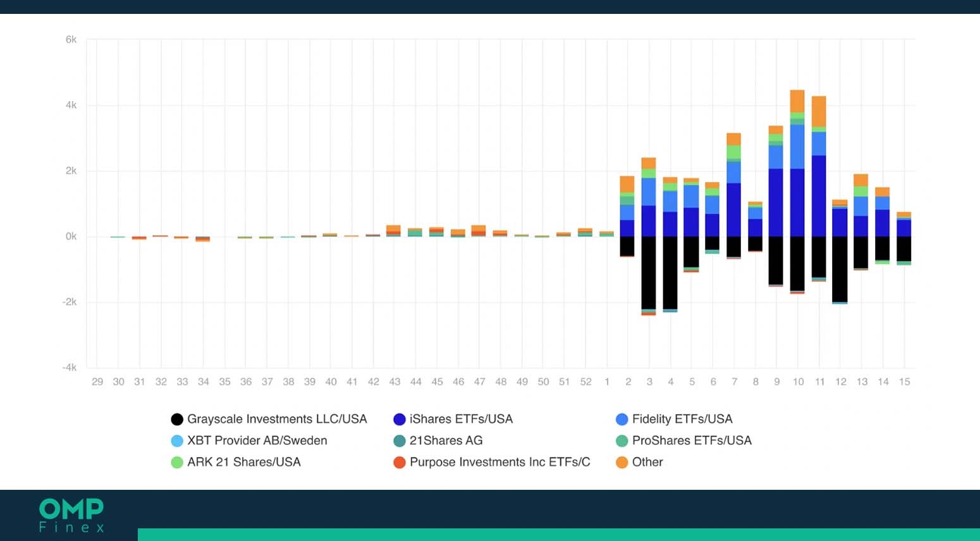Viewport: 980px width, 541px height.
Task: Toggle '21Shares AG' legend label
Action: [446, 441]
